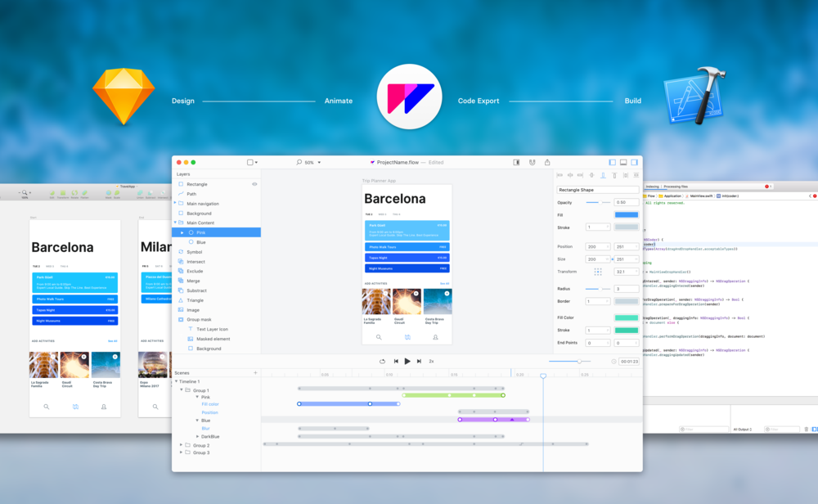Image resolution: width=818 pixels, height=504 pixels.
Task: Click the See All link in the preview
Action: click(x=444, y=283)
